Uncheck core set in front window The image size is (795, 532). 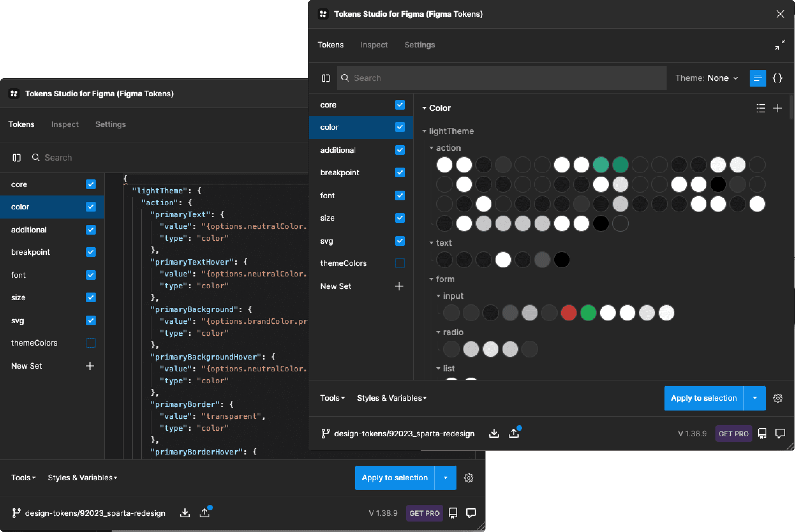[x=400, y=105]
